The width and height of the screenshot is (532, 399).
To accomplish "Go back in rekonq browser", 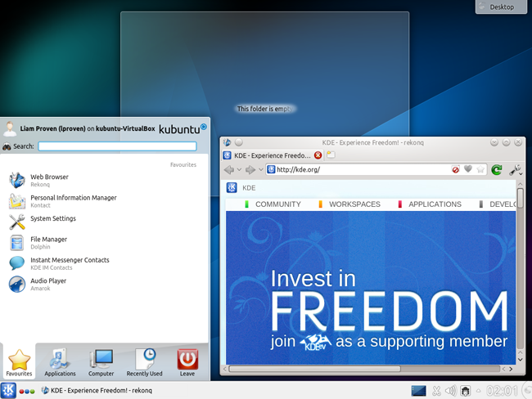I will click(229, 169).
